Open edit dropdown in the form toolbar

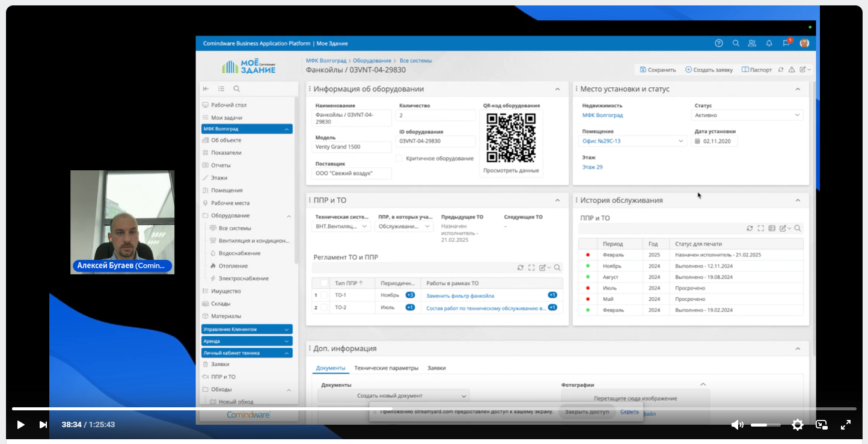point(805,70)
